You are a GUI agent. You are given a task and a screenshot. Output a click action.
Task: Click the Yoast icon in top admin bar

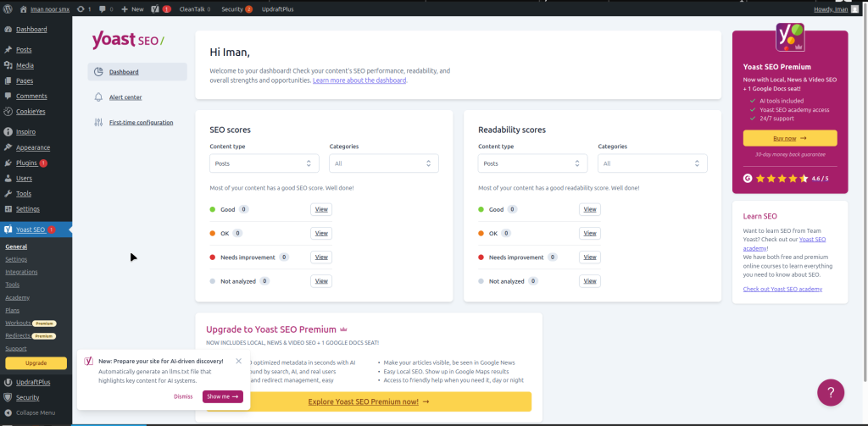[x=155, y=8]
